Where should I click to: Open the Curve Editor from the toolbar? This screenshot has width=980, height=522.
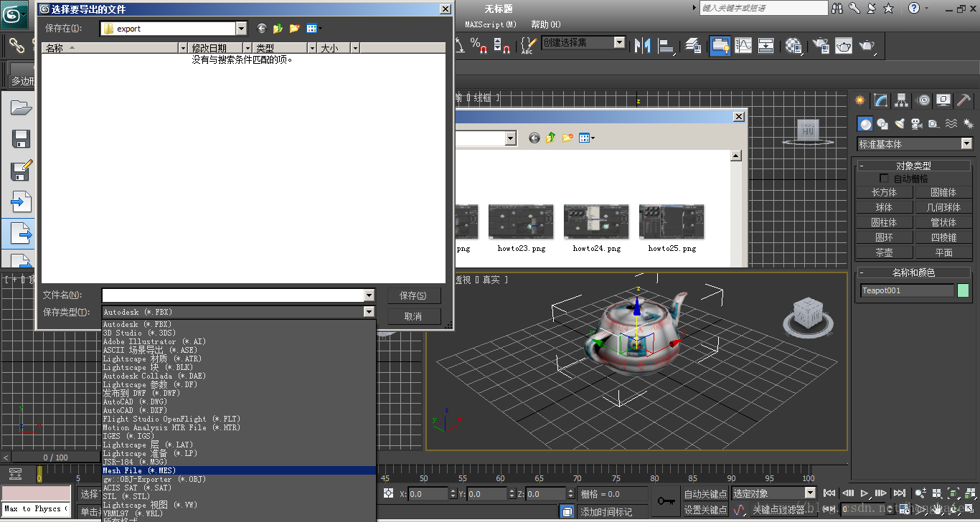(743, 46)
